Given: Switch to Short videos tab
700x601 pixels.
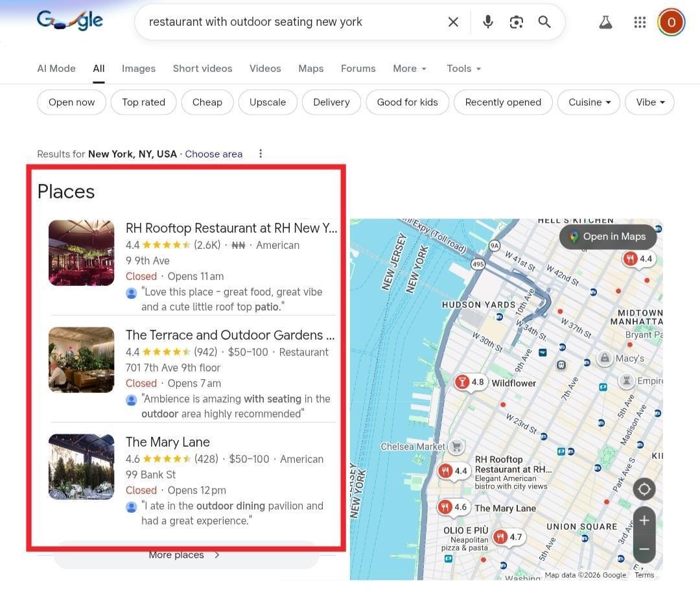Looking at the screenshot, I should coord(202,68).
